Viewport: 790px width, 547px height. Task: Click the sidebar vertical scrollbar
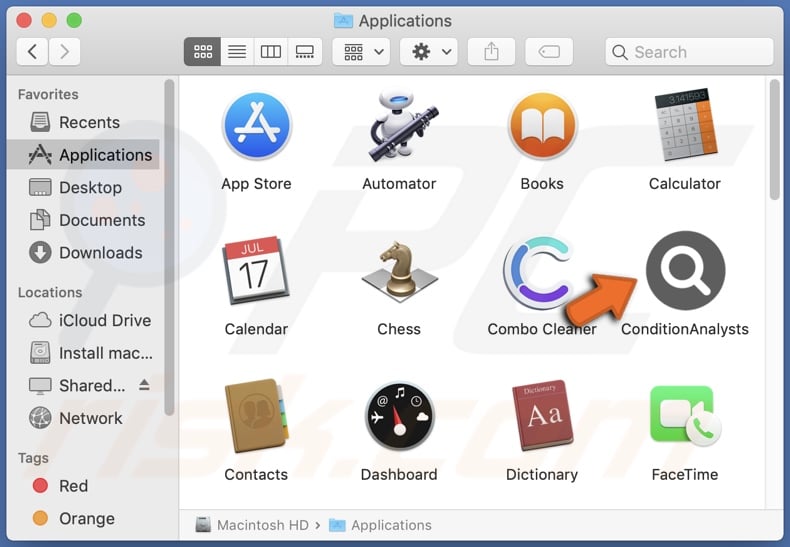coord(169,247)
